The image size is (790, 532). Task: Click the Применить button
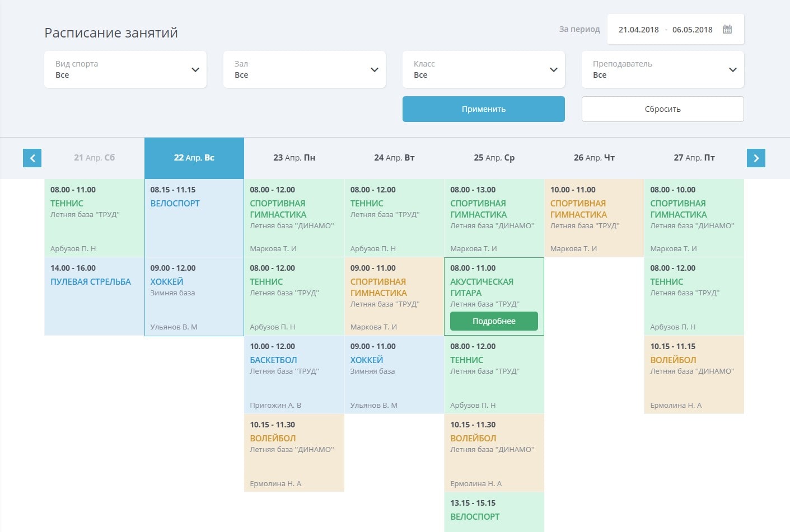(484, 109)
